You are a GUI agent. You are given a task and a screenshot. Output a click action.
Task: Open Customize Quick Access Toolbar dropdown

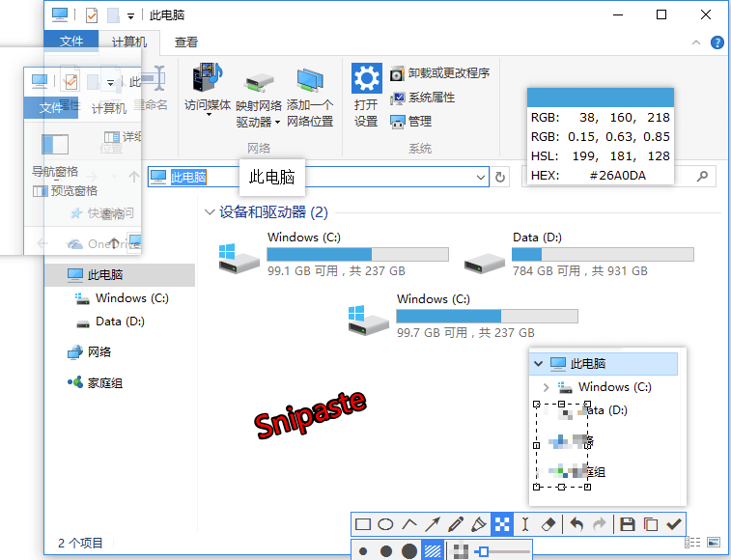pyautogui.click(x=131, y=16)
